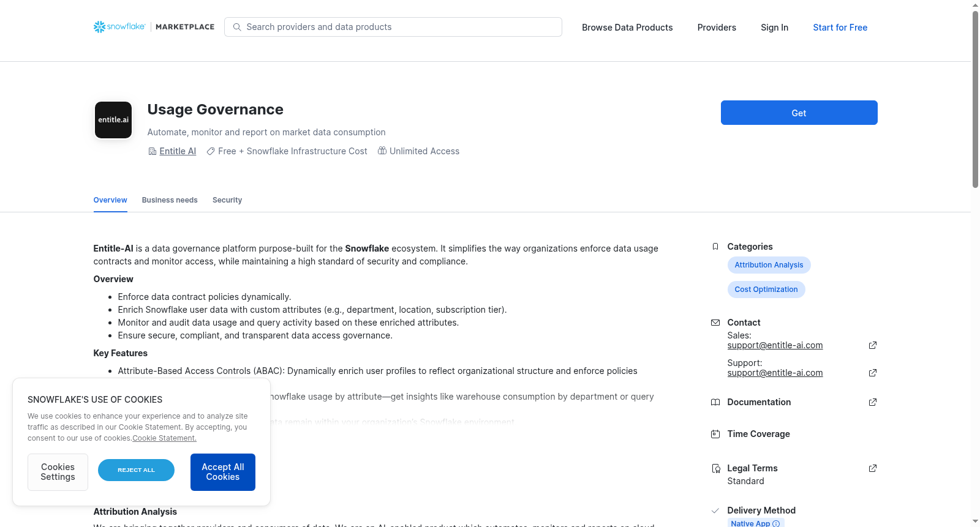
Task: Click the Contact envelope icon
Action: point(715,323)
